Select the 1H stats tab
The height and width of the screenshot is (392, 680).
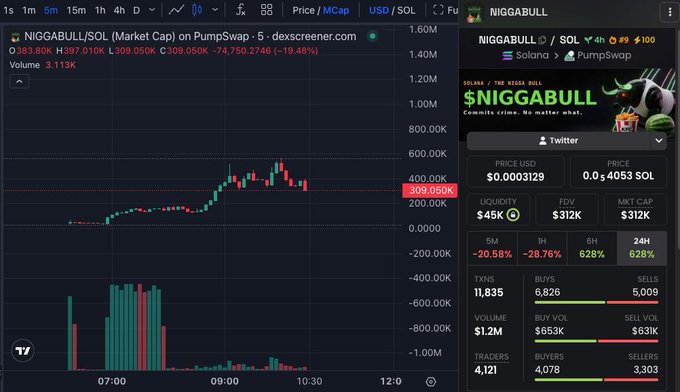542,248
